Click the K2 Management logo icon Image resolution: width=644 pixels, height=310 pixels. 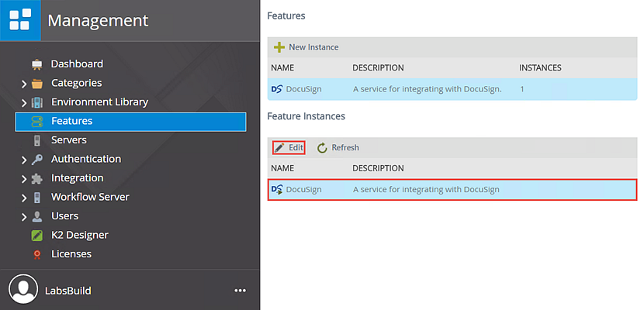click(20, 20)
